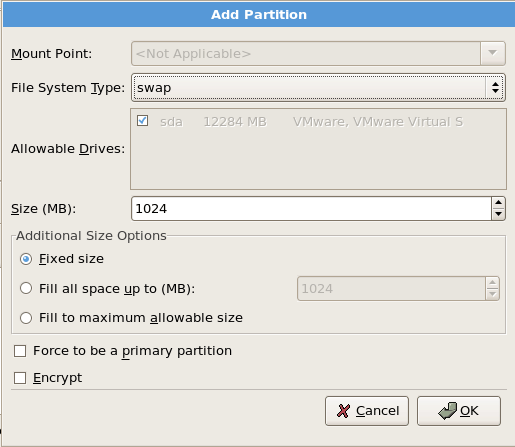Image resolution: width=515 pixels, height=447 pixels.
Task: Uncheck the sda drive checkbox
Action: (142, 120)
